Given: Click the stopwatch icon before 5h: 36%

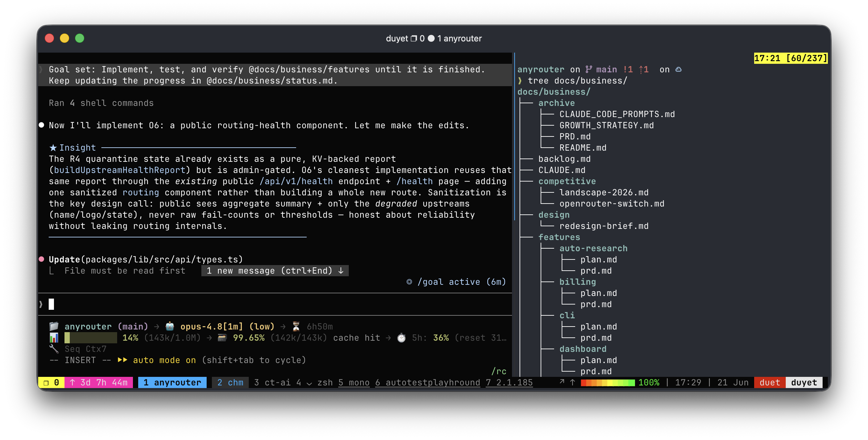Looking at the screenshot, I should pos(401,337).
